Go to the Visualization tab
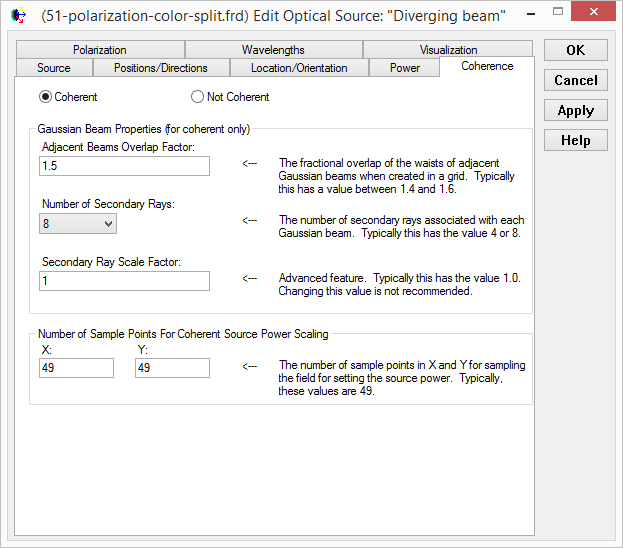Viewport: 623px width, 548px height. (x=448, y=50)
